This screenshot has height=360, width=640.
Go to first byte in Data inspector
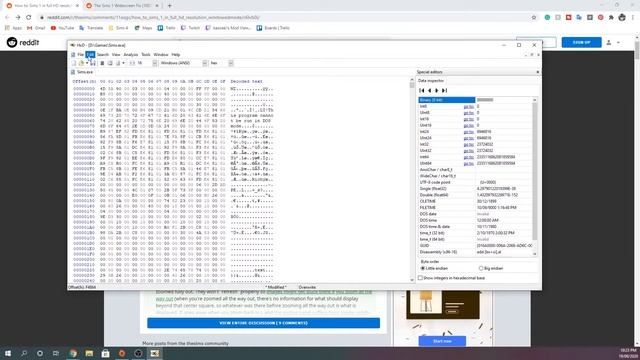coord(422,90)
